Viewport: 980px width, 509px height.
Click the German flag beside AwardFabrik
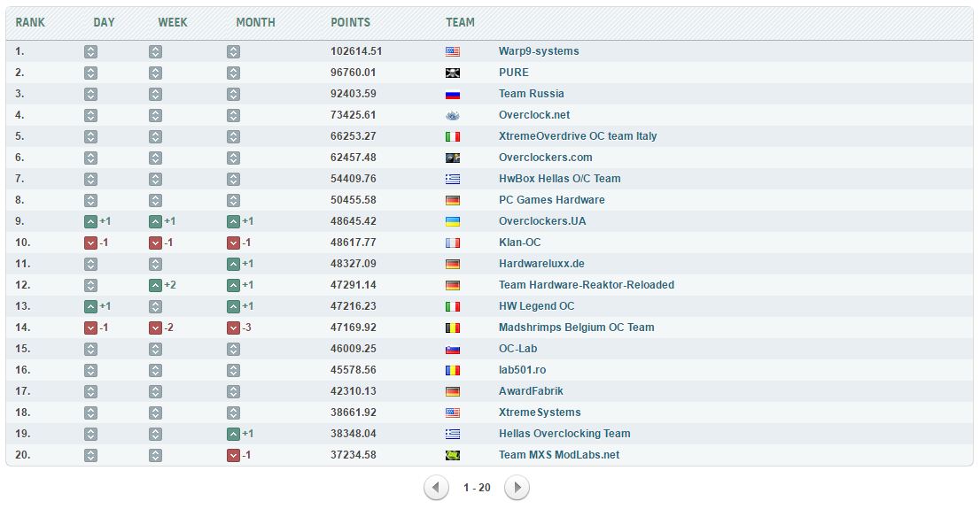[453, 391]
